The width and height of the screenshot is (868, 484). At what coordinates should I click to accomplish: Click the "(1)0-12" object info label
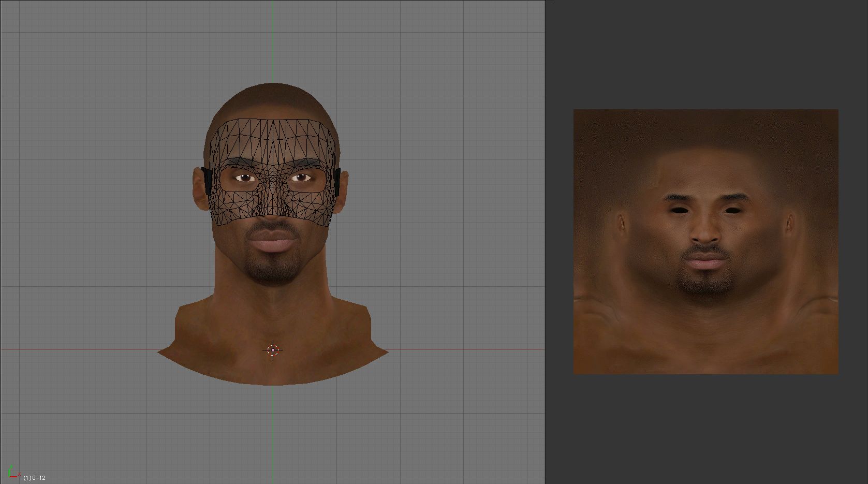tap(35, 478)
